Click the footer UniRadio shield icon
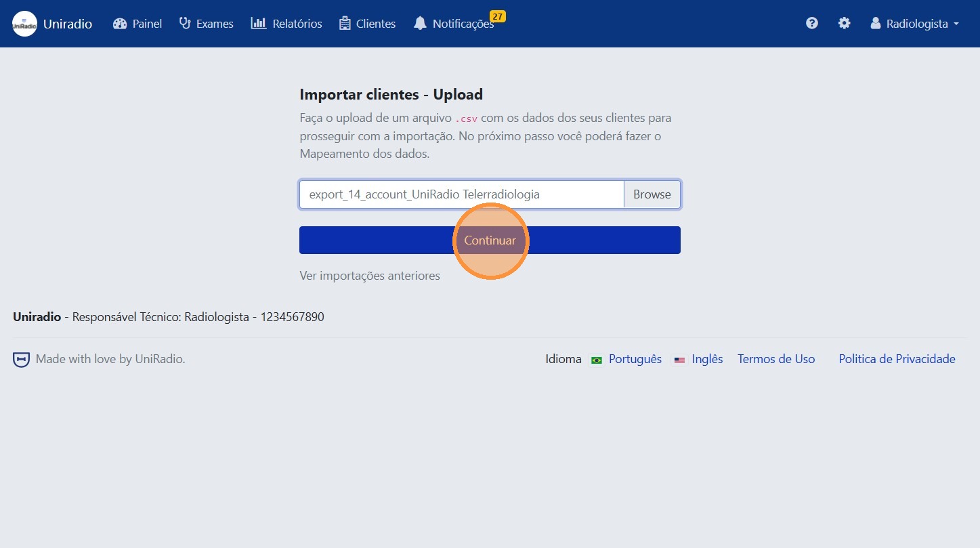This screenshot has height=548, width=980. [x=21, y=360]
